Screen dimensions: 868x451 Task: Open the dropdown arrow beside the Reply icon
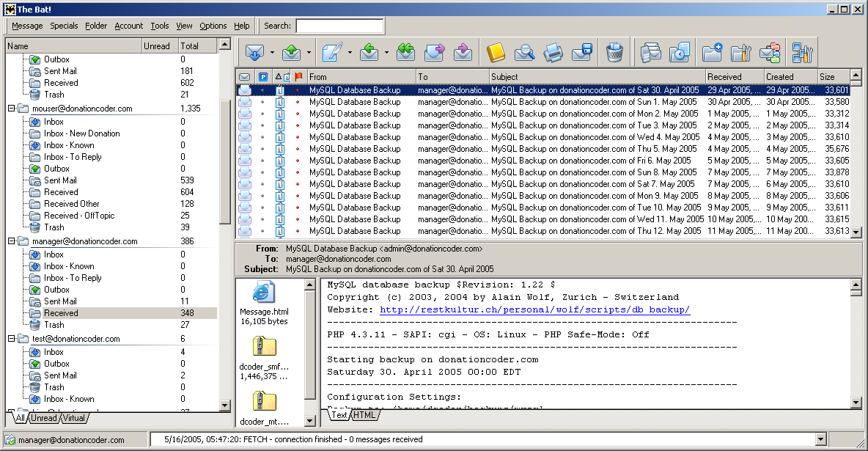coord(386,53)
